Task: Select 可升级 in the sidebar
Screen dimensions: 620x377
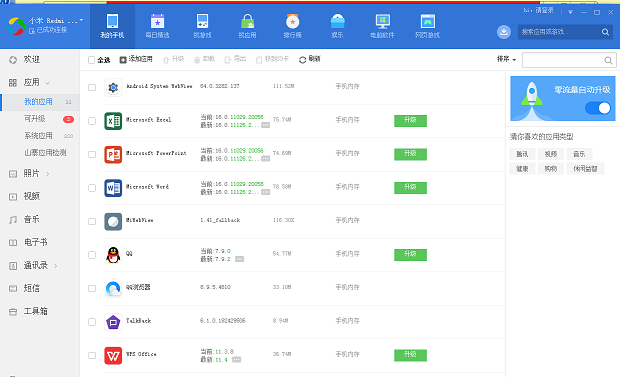Action: tap(35, 119)
